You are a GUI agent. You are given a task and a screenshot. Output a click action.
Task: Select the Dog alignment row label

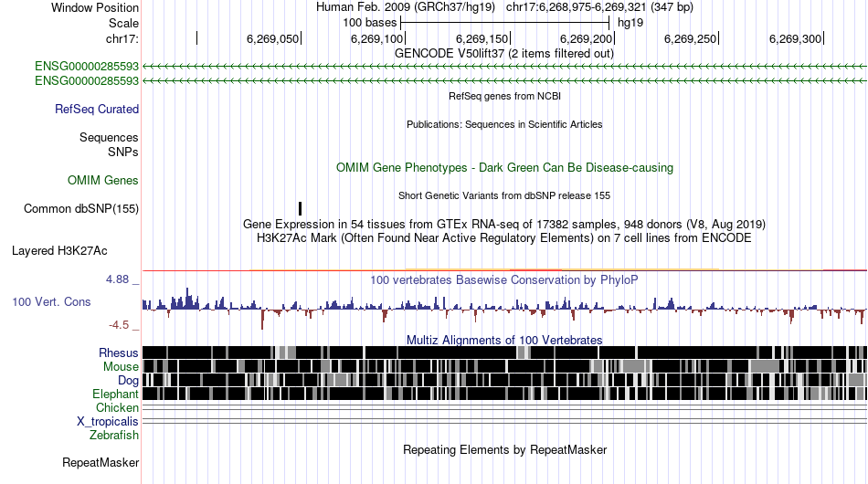coord(128,380)
